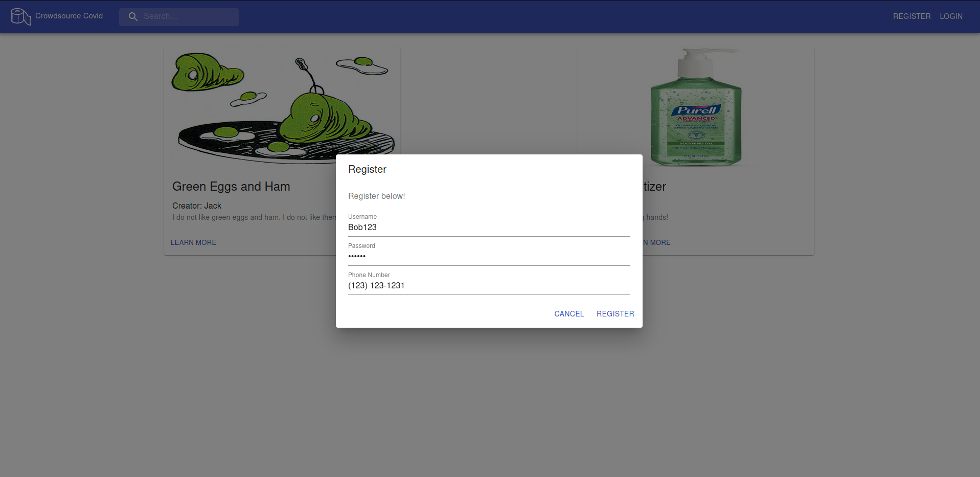Submit the form with the dialog's Register button
Viewport: 980px width, 477px height.
615,314
